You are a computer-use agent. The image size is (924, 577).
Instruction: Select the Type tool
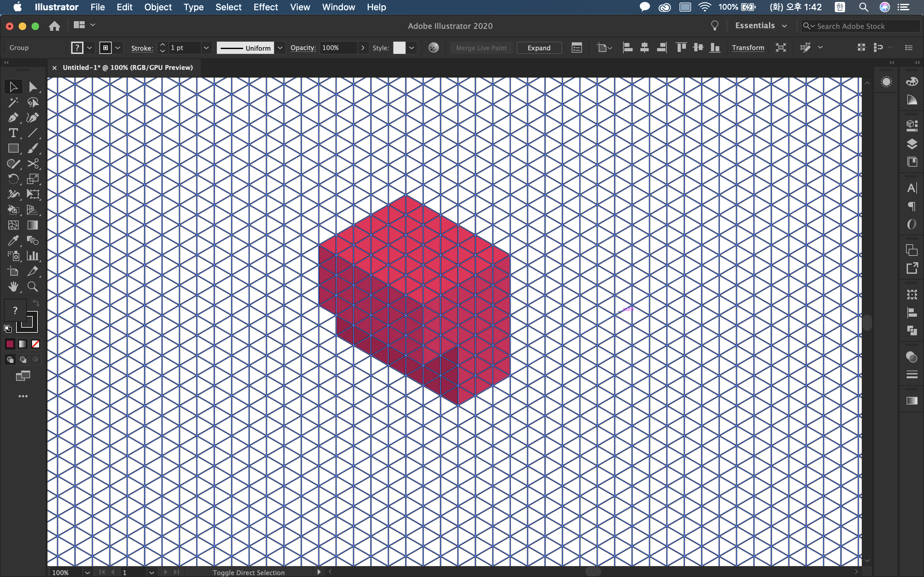click(x=13, y=133)
